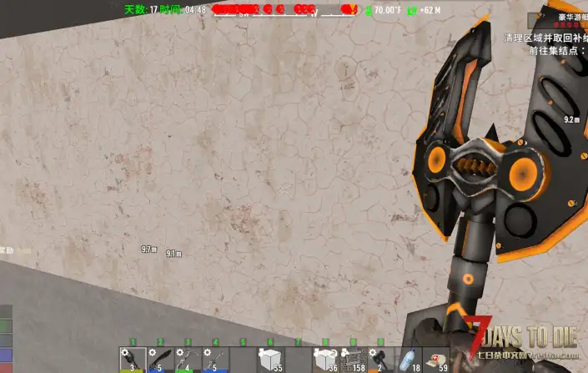Select the machete in toolbelt slot 2

160,360
